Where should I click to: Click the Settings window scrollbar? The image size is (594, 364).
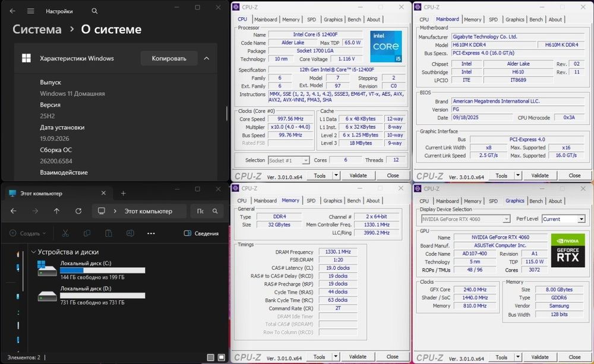tap(227, 113)
